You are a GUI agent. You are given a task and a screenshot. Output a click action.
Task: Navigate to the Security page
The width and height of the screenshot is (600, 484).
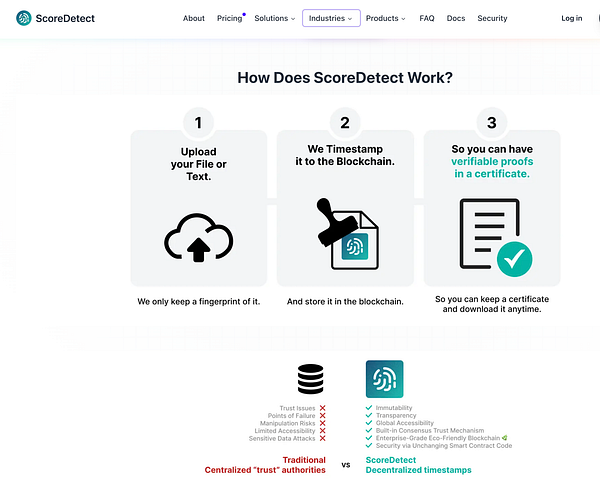(x=492, y=18)
